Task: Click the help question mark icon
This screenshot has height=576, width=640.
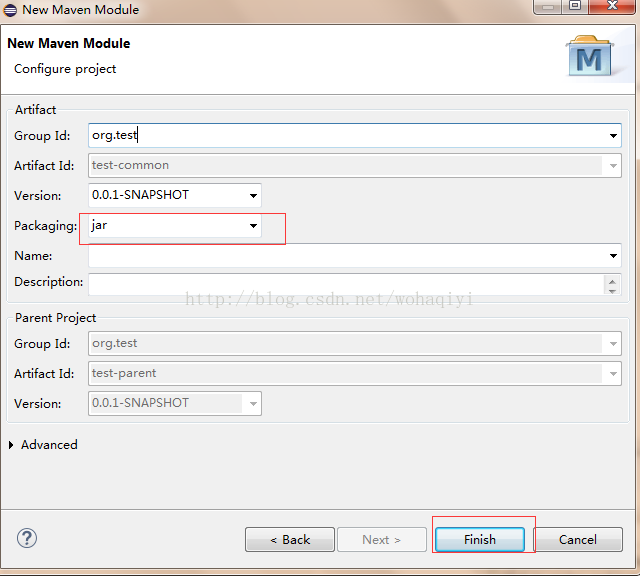Action: 27,538
